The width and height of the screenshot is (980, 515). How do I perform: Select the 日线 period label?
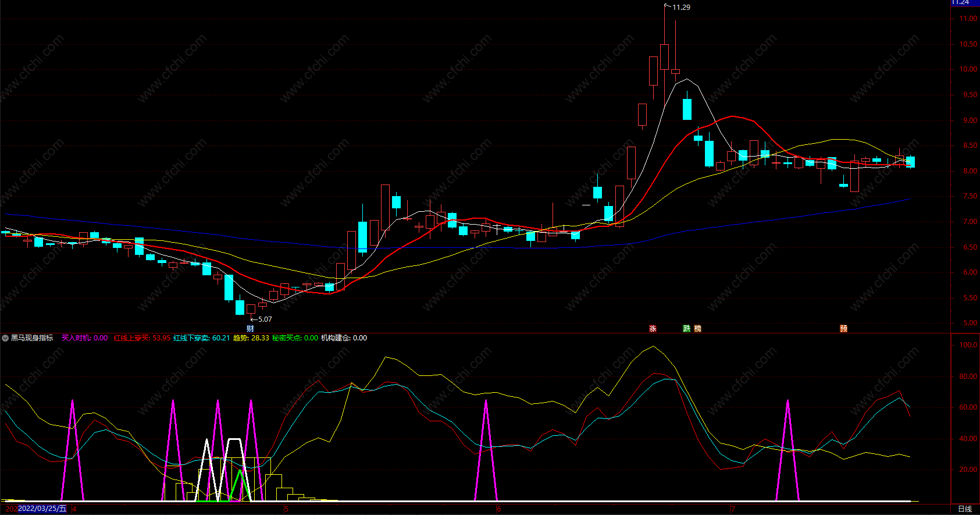965,509
